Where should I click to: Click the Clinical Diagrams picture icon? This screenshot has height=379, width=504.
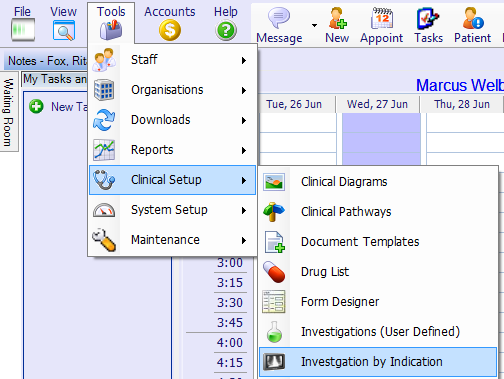(x=274, y=182)
